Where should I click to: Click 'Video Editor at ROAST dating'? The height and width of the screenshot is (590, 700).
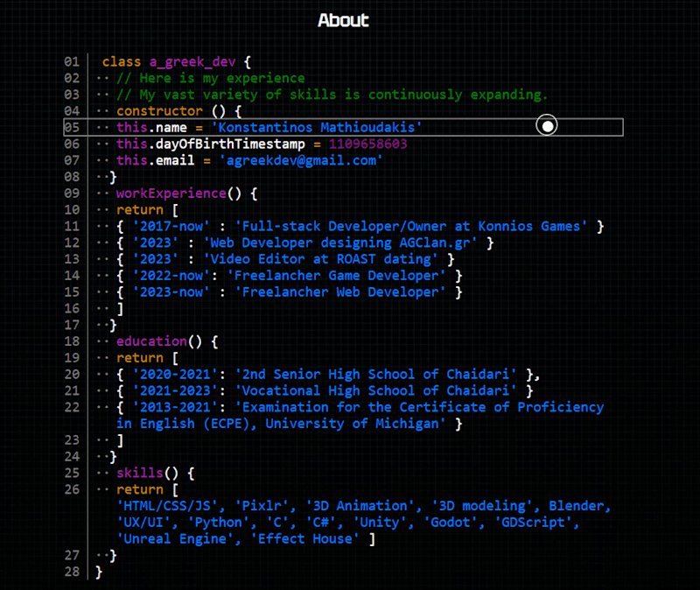(320, 259)
